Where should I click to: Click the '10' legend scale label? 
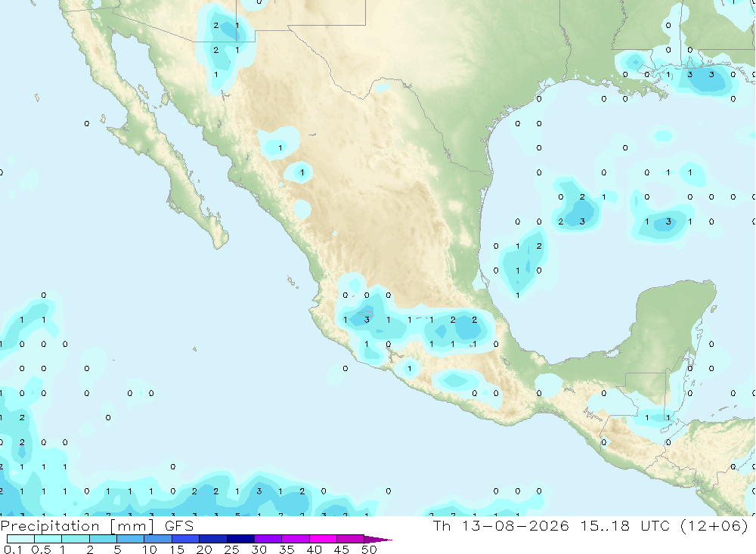[x=149, y=549]
